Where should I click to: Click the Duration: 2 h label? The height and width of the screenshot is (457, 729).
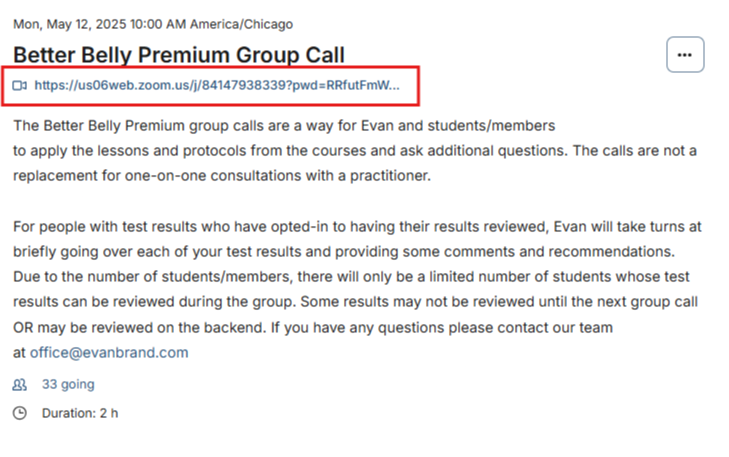(x=80, y=413)
